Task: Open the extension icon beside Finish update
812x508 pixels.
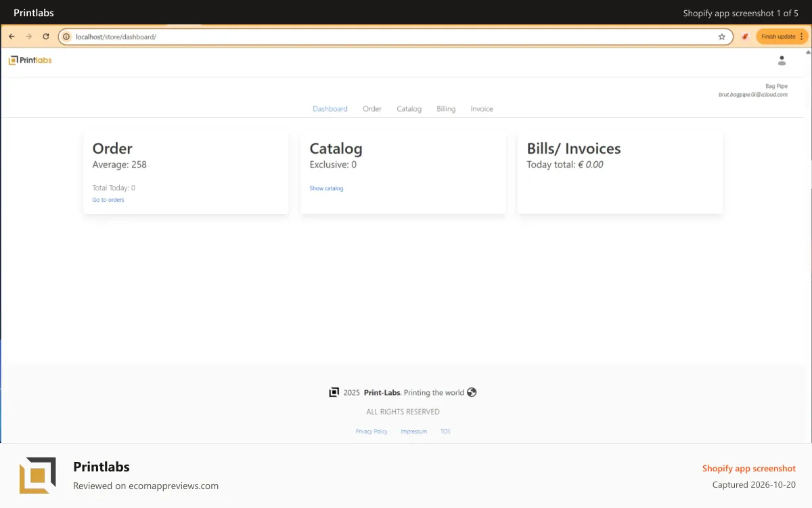Action: point(745,37)
